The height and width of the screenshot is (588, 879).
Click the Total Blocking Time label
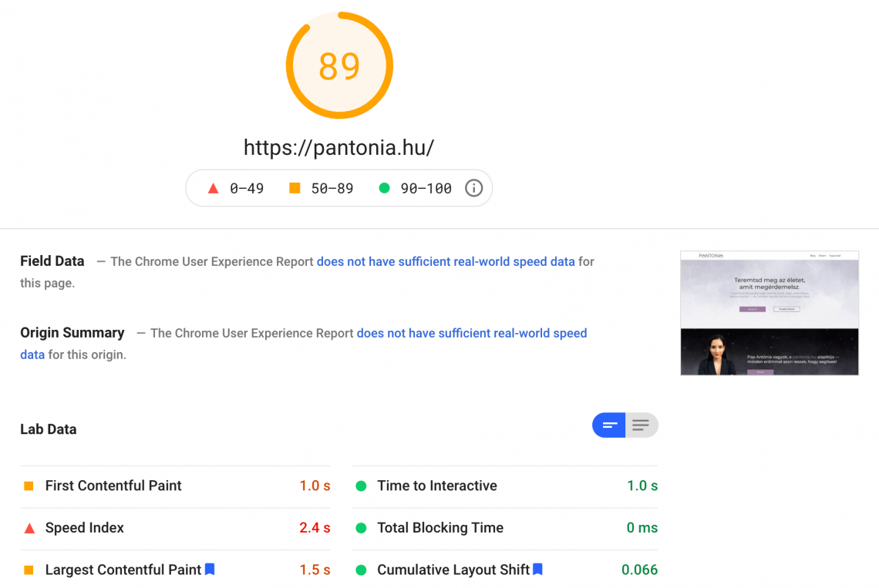pyautogui.click(x=440, y=528)
